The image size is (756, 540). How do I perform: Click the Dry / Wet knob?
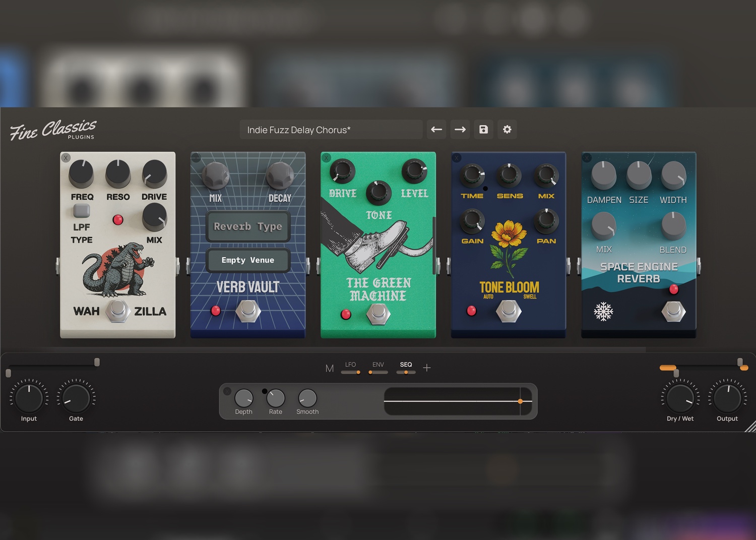[x=680, y=398]
